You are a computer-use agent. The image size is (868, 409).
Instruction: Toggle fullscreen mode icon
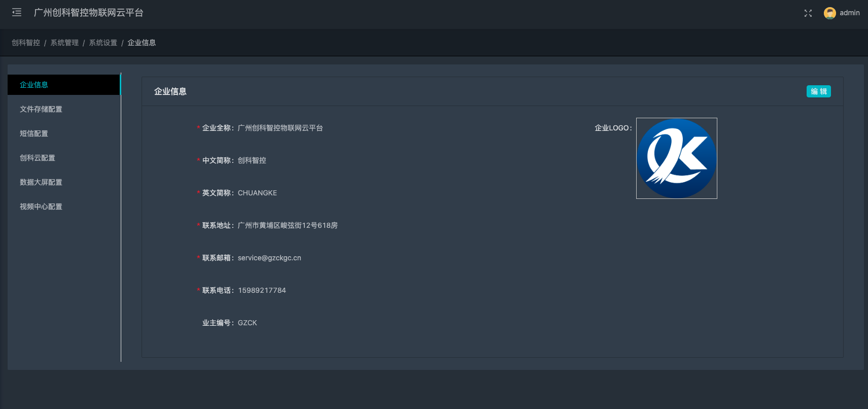(808, 13)
